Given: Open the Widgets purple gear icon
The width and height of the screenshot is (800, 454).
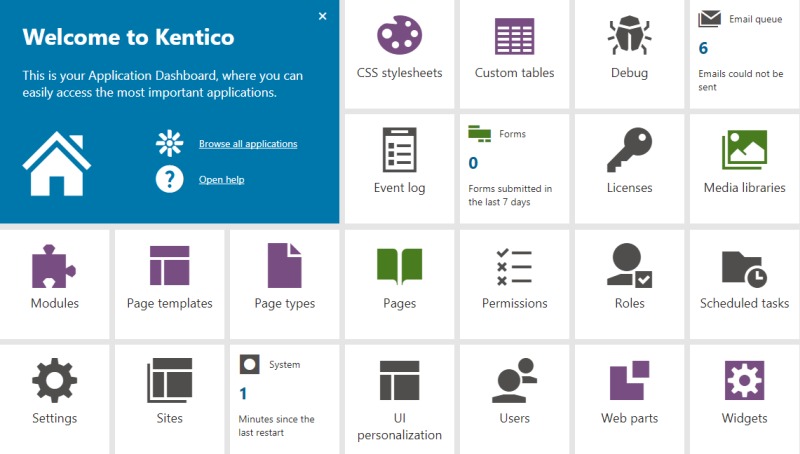Looking at the screenshot, I should [744, 381].
